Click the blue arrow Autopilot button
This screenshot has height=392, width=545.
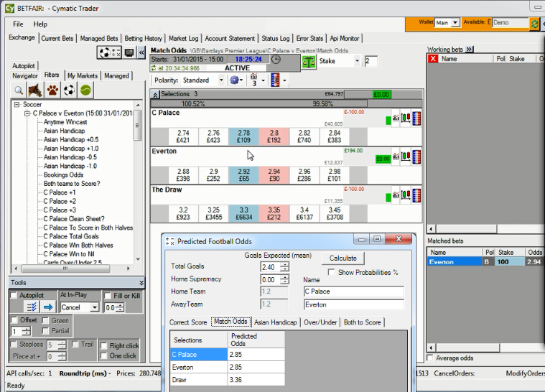tap(48, 307)
